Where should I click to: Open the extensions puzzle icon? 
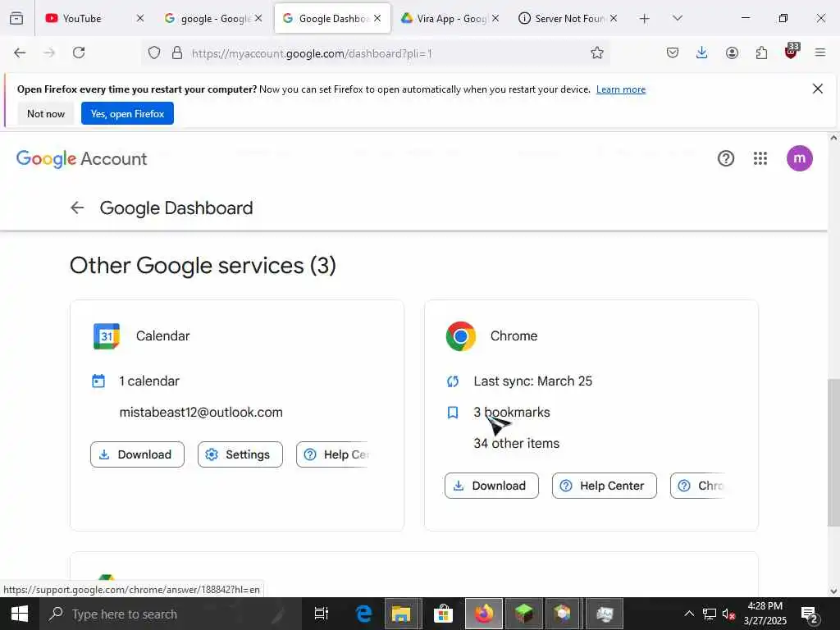click(x=761, y=52)
